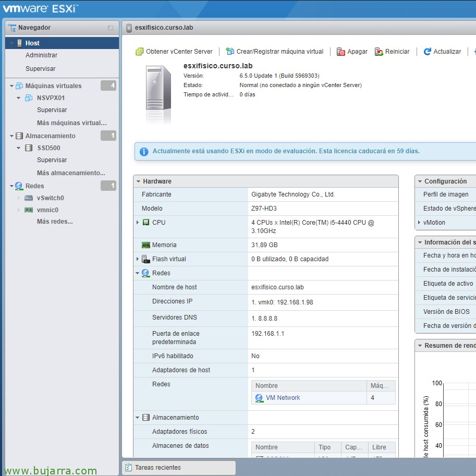Click the NSVPX01 virtual machine icon
The width and height of the screenshot is (476, 476).
(29, 97)
